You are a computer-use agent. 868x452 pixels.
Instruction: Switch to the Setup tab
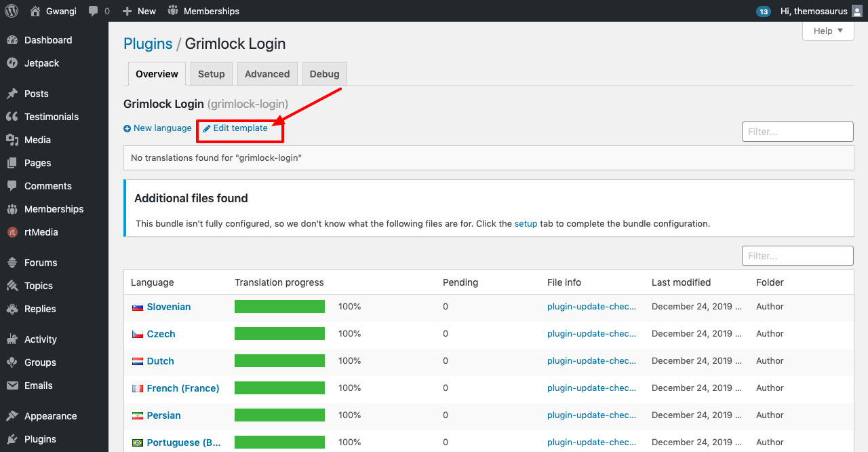[212, 74]
